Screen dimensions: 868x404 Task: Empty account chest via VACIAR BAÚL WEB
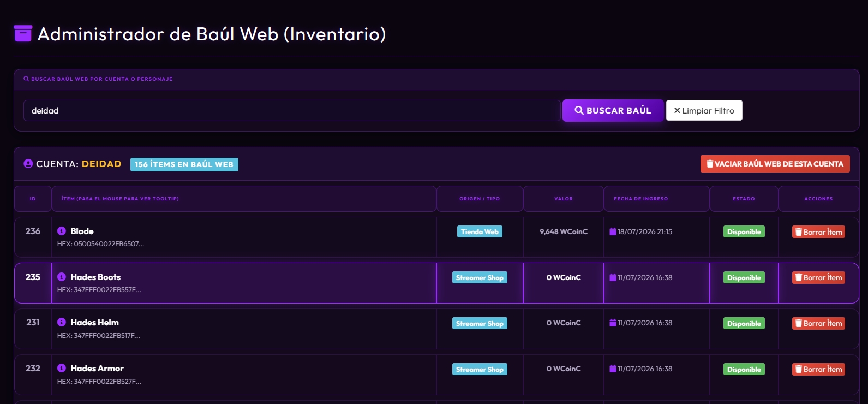775,164
